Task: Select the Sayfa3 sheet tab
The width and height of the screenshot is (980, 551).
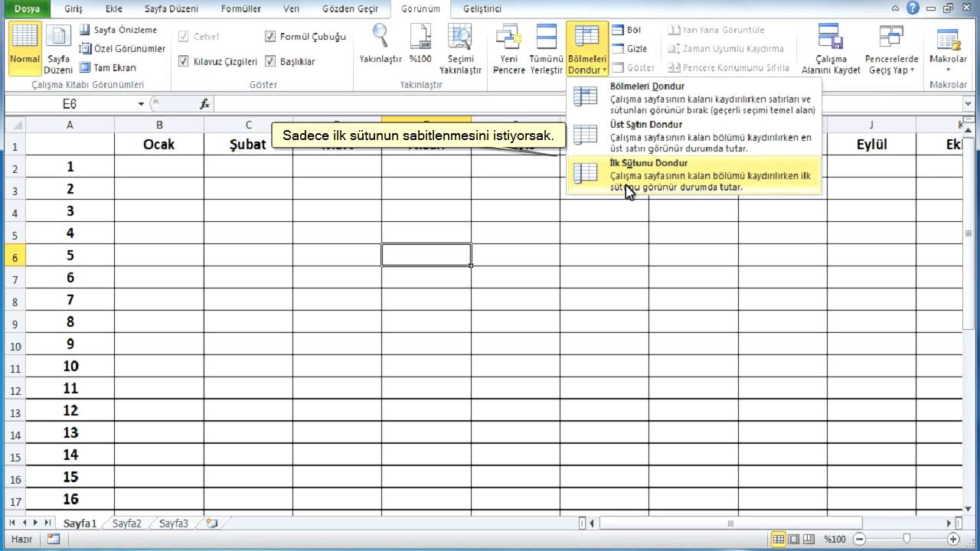Action: click(x=174, y=523)
